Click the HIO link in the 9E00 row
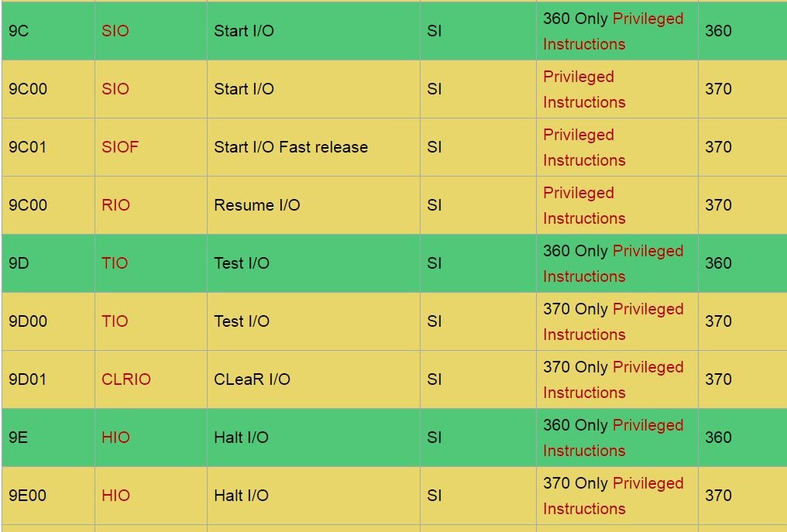 [115, 496]
